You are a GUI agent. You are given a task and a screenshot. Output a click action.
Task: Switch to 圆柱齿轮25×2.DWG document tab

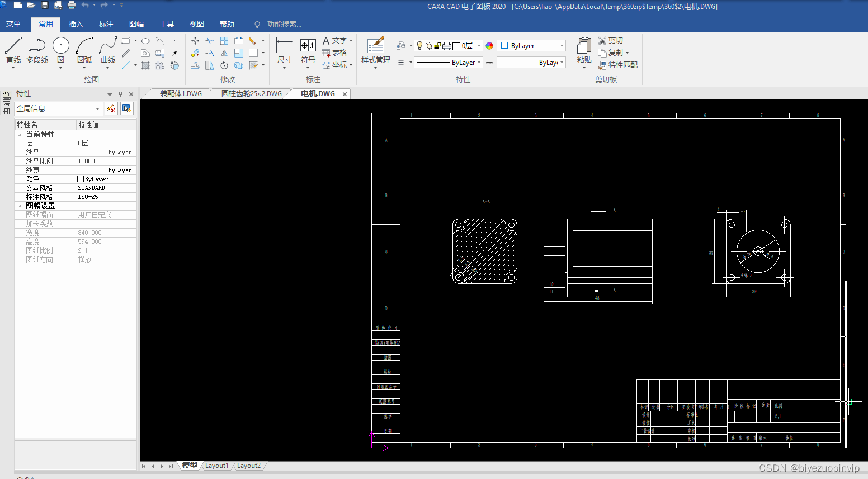tap(252, 94)
